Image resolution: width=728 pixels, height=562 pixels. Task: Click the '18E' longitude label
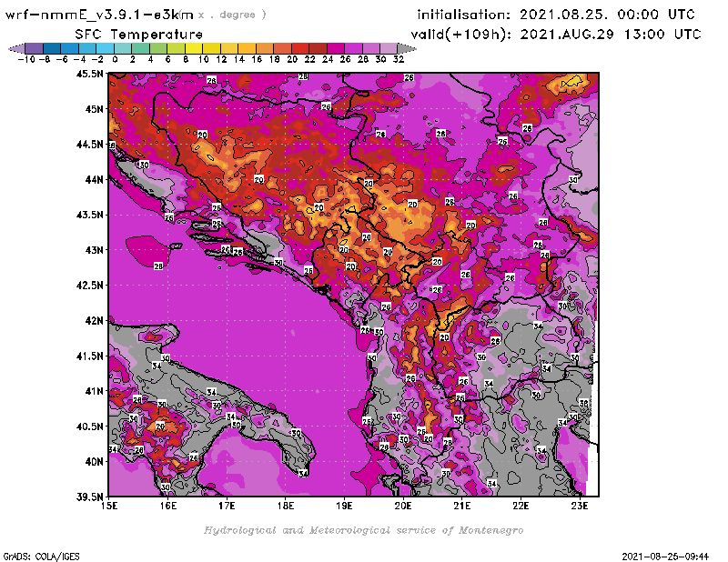[286, 506]
